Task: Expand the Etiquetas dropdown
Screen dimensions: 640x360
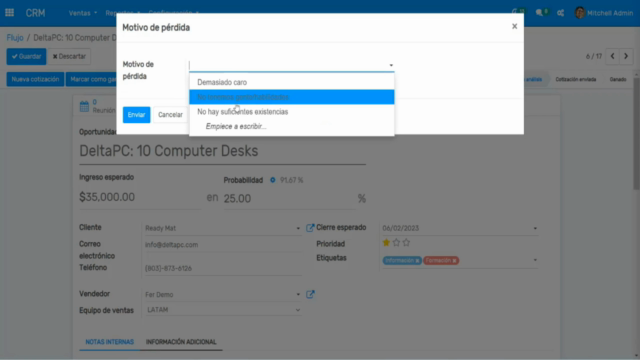Action: [535, 260]
